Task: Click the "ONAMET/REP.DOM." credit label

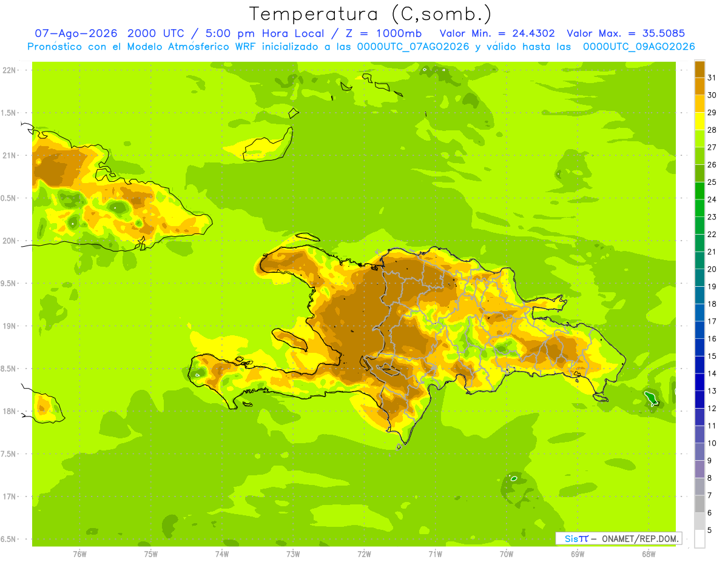Action: pos(640,538)
